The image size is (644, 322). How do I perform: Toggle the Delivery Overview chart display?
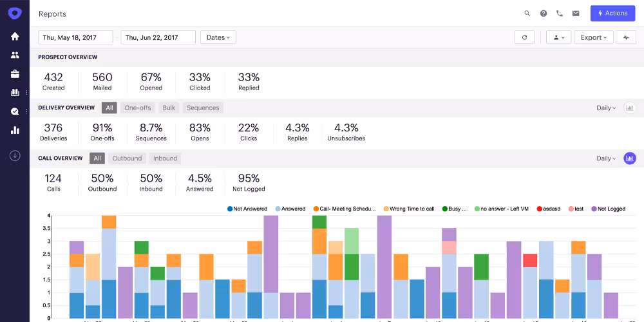coord(629,108)
